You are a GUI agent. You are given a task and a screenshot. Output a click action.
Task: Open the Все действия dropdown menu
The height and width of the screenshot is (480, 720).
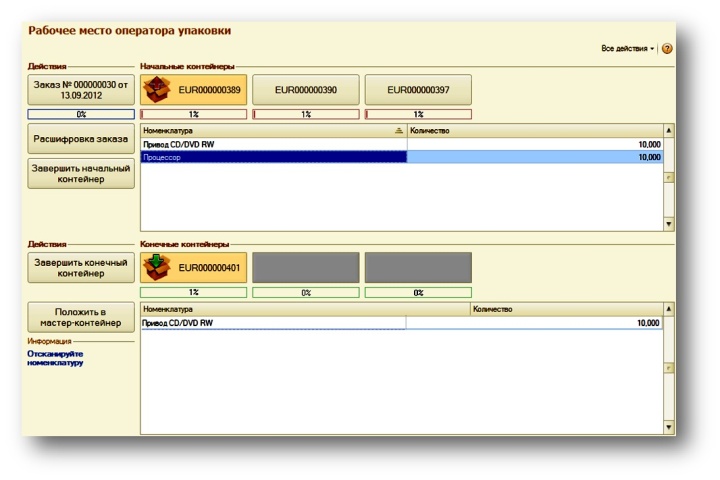[628, 48]
